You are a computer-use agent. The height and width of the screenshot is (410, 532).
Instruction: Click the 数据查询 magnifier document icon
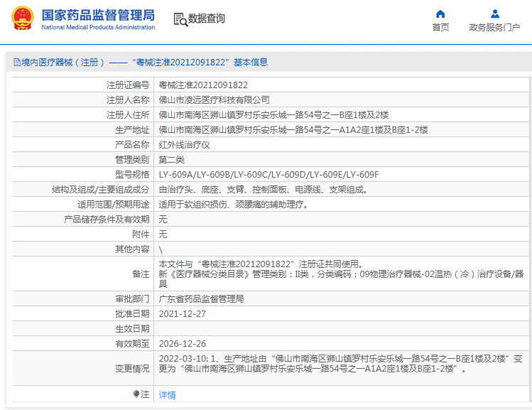(x=180, y=19)
